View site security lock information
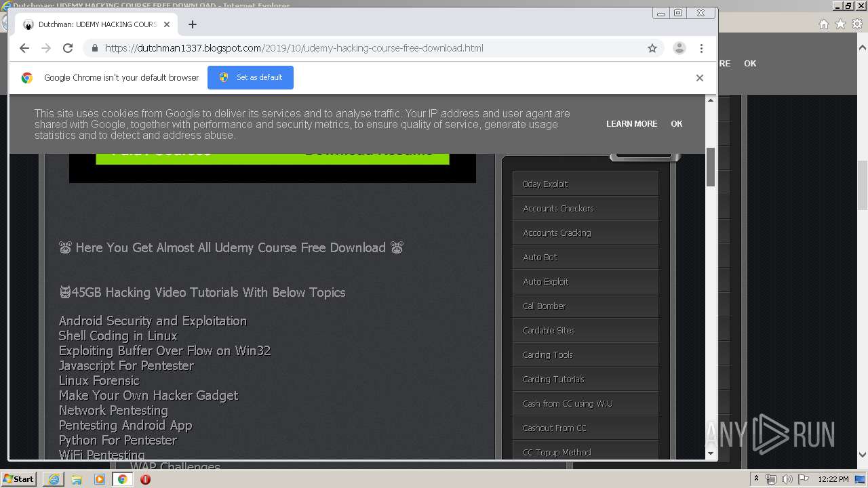 94,48
